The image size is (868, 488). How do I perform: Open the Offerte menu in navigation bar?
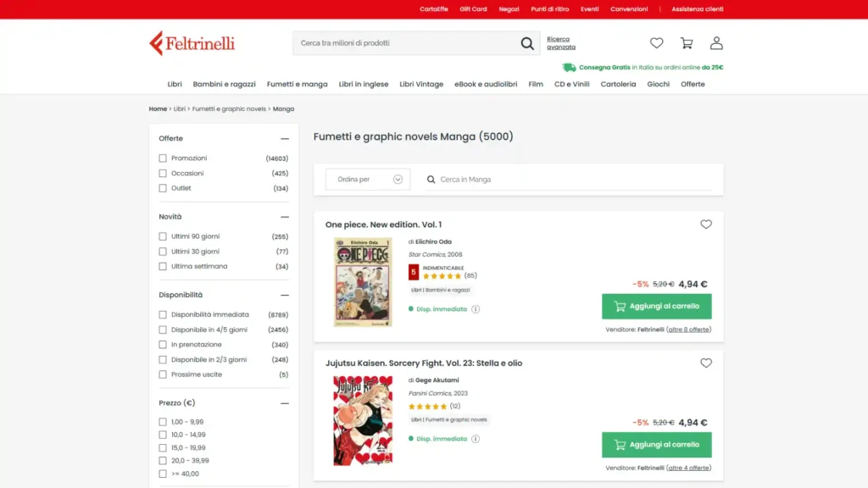click(693, 84)
